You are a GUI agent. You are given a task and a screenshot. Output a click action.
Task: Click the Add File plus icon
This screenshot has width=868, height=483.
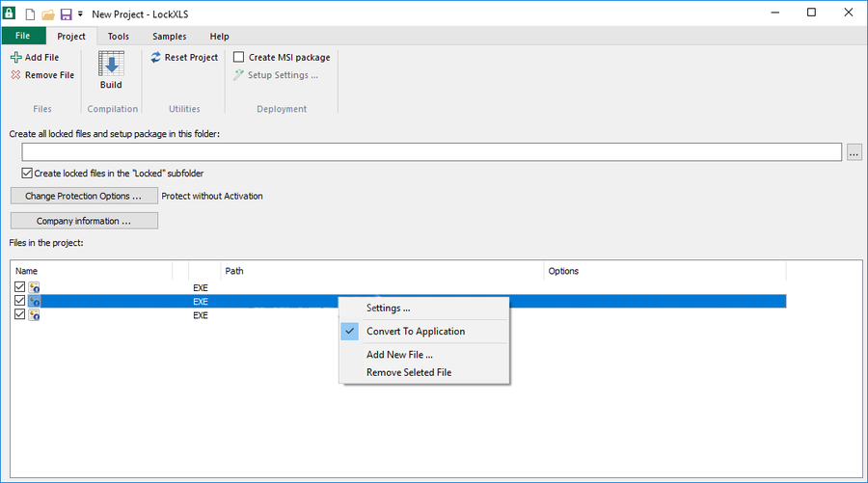(x=15, y=58)
